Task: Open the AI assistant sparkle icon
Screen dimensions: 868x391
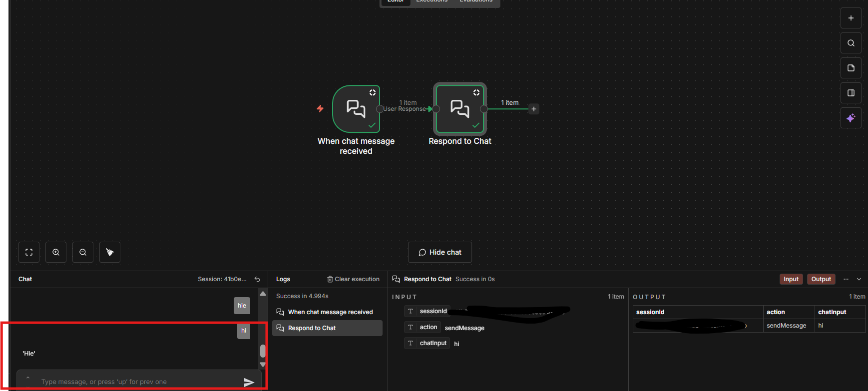Action: [x=851, y=118]
